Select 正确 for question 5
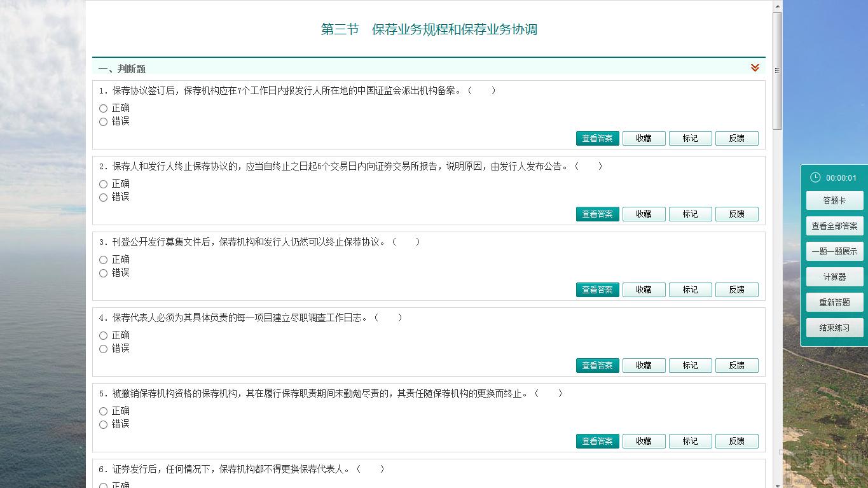 pos(104,412)
